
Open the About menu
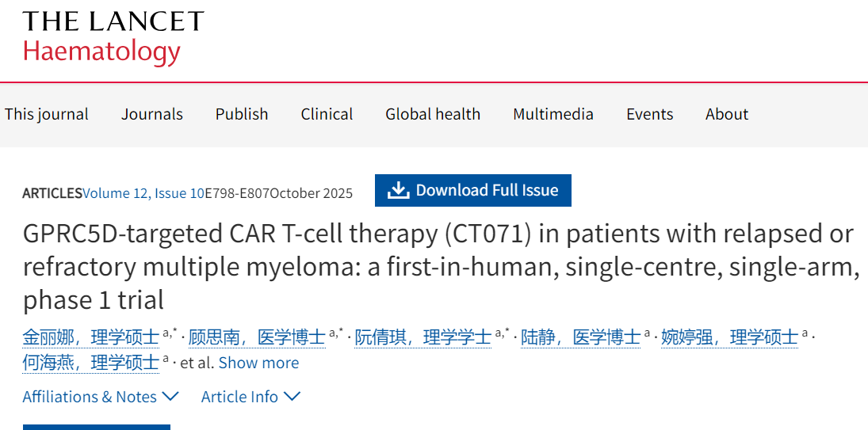click(x=727, y=114)
